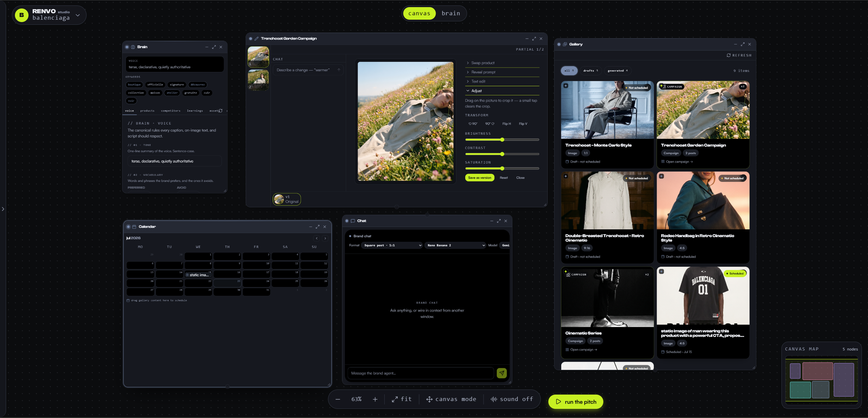Click the round B brand logo icon
This screenshot has height=418, width=868.
click(22, 15)
